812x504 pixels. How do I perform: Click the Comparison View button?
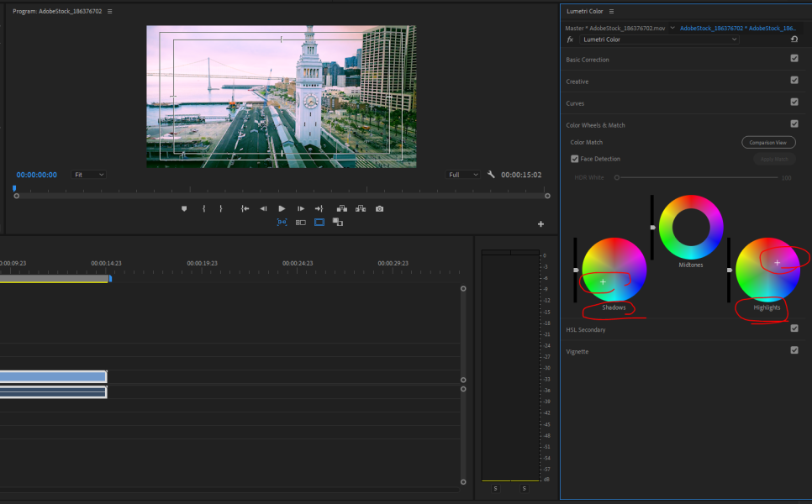pyautogui.click(x=768, y=142)
